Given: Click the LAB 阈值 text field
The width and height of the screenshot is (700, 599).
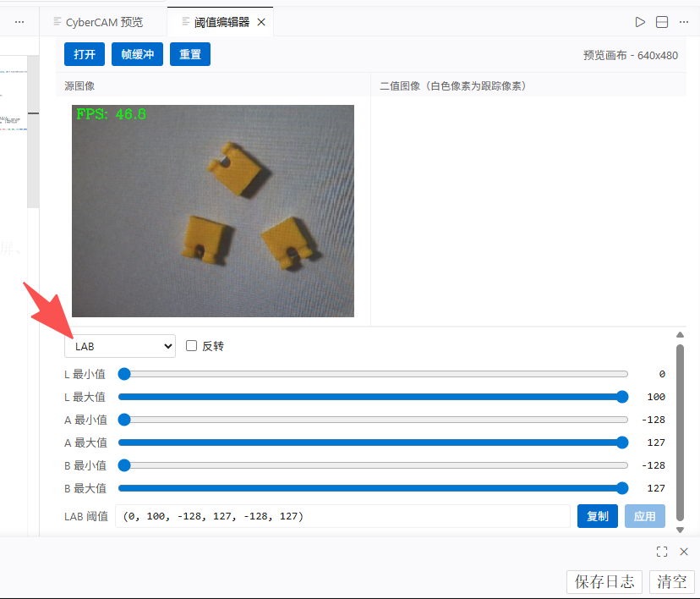Looking at the screenshot, I should pos(342,516).
